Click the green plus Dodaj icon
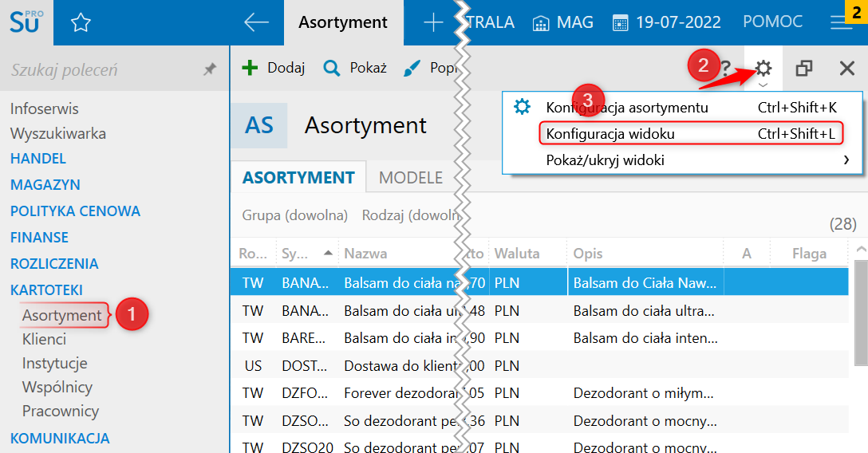This screenshot has height=453, width=868. coord(251,68)
